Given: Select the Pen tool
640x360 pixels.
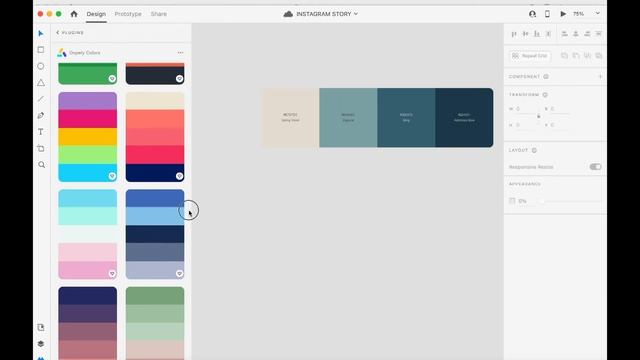Looking at the screenshot, I should 41,116.
